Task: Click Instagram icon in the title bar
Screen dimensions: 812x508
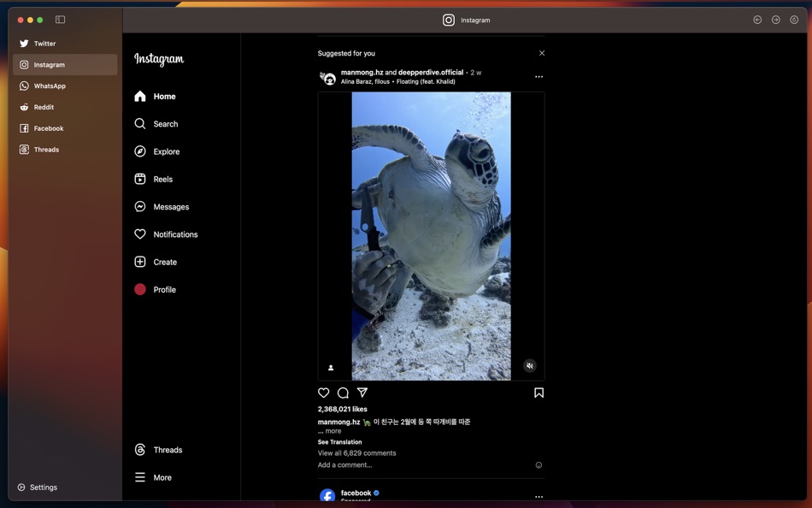Action: pos(449,20)
